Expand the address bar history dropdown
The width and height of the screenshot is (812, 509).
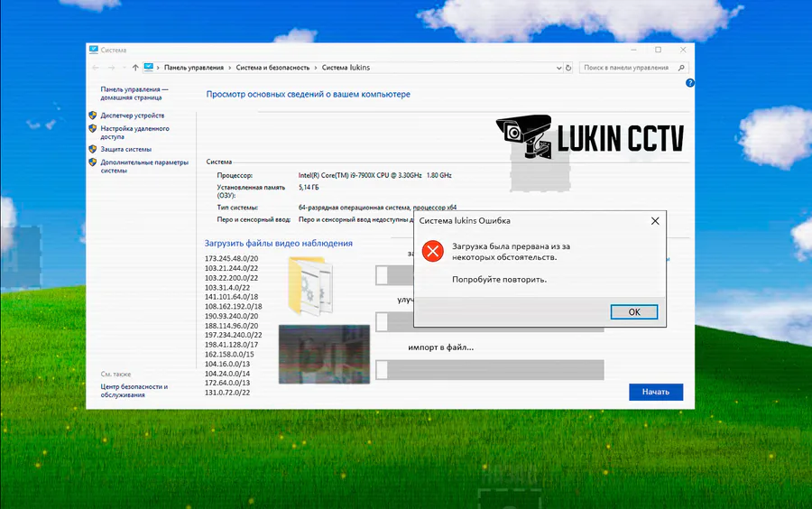[558, 68]
